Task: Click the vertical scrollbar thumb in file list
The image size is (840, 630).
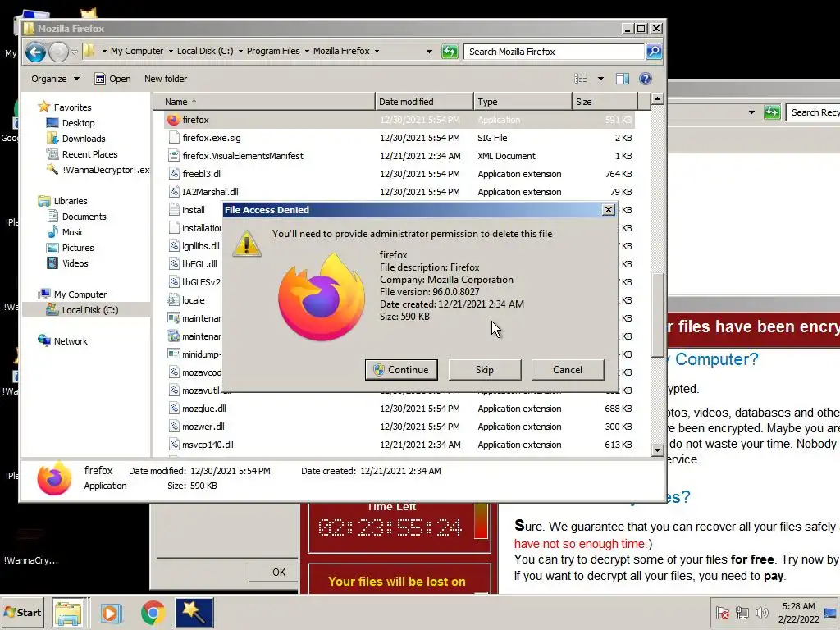Action: click(657, 314)
